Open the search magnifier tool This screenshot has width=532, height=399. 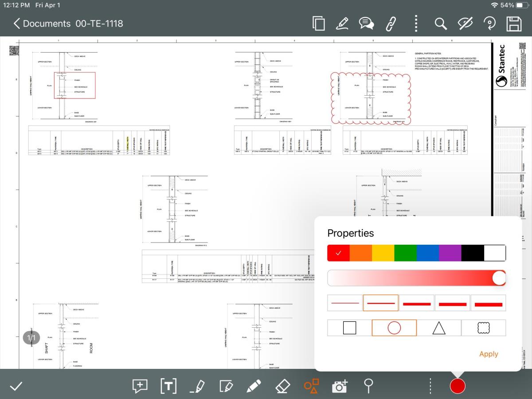440,23
